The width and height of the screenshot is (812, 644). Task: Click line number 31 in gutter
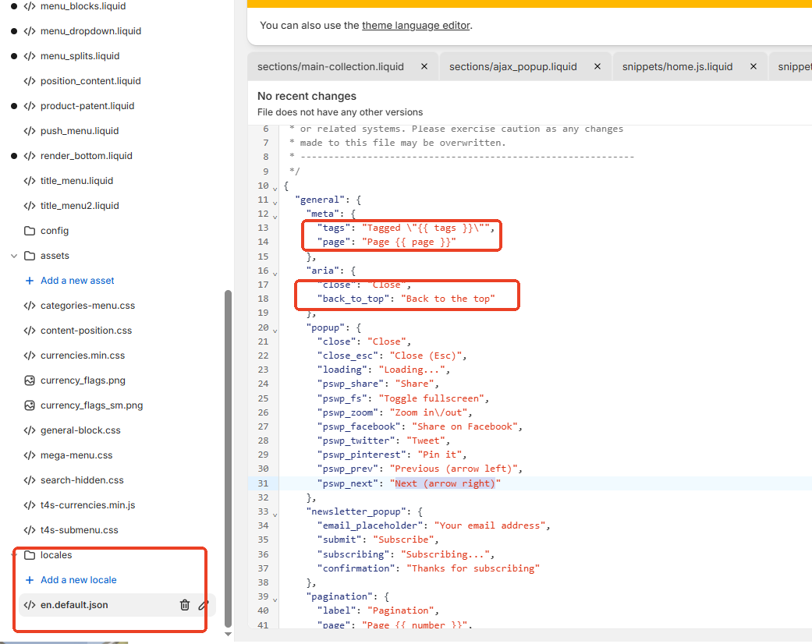[263, 483]
